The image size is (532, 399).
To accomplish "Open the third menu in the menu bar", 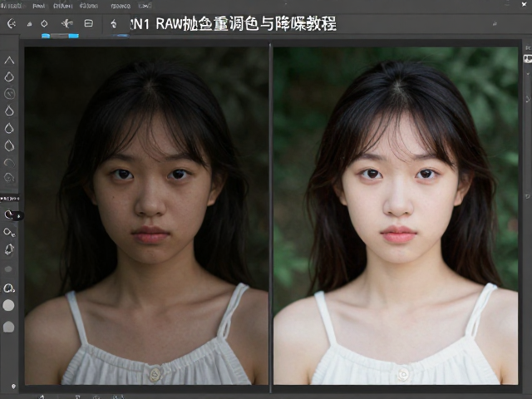I will click(x=63, y=6).
